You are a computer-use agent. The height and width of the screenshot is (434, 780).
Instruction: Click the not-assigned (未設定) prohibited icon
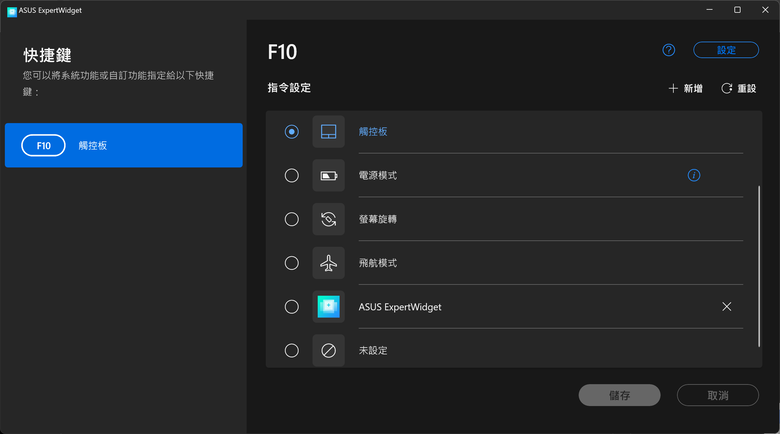click(x=328, y=351)
